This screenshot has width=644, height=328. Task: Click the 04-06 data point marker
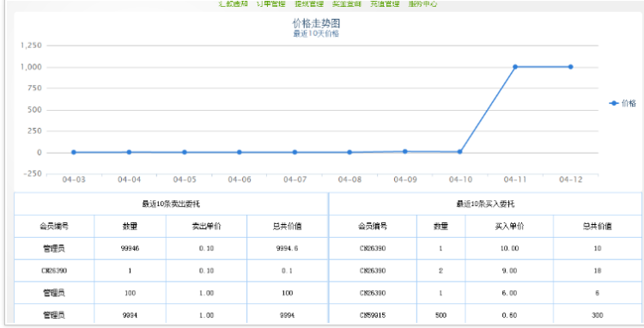click(240, 152)
